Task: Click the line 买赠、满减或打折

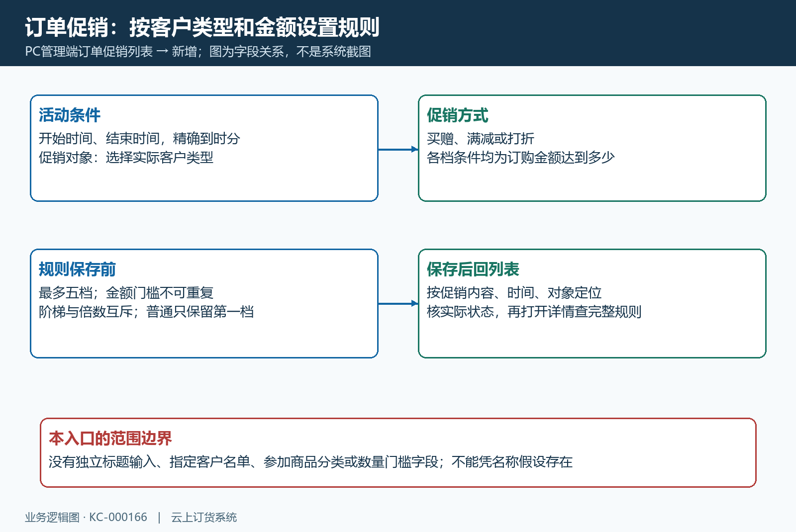Action: pos(481,138)
